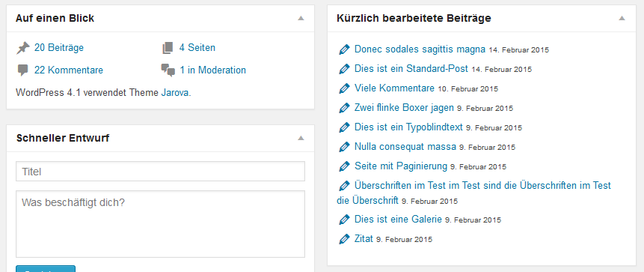Click the Was beschäftigt dich text area
Screen dimensions: 644x272
160,224
